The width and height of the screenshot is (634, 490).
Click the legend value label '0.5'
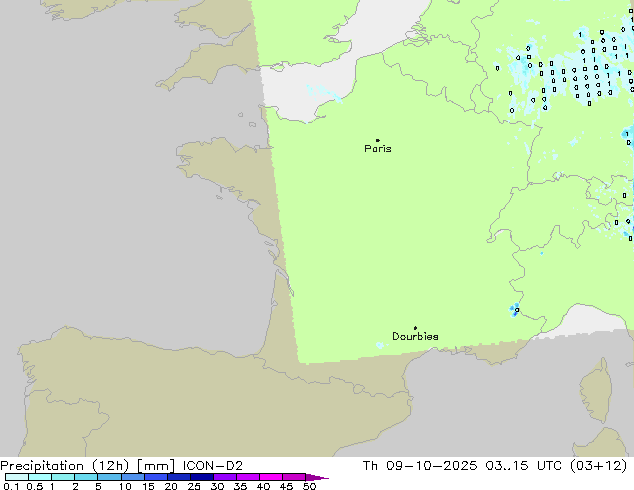pos(34,486)
